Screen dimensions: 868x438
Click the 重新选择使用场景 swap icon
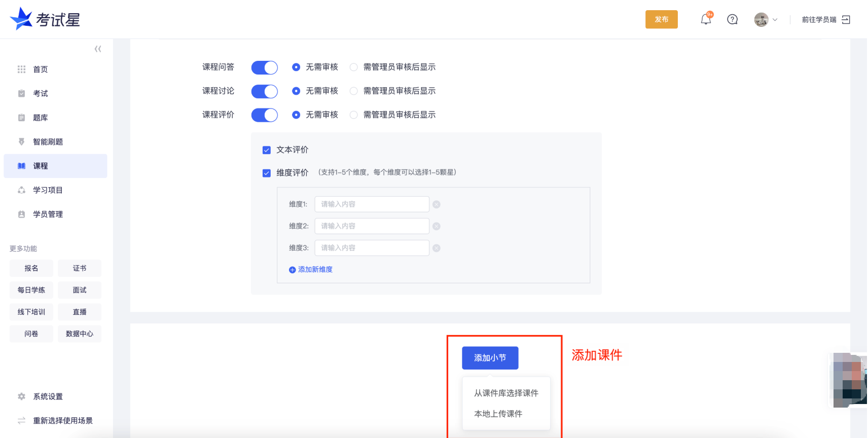pyautogui.click(x=21, y=421)
